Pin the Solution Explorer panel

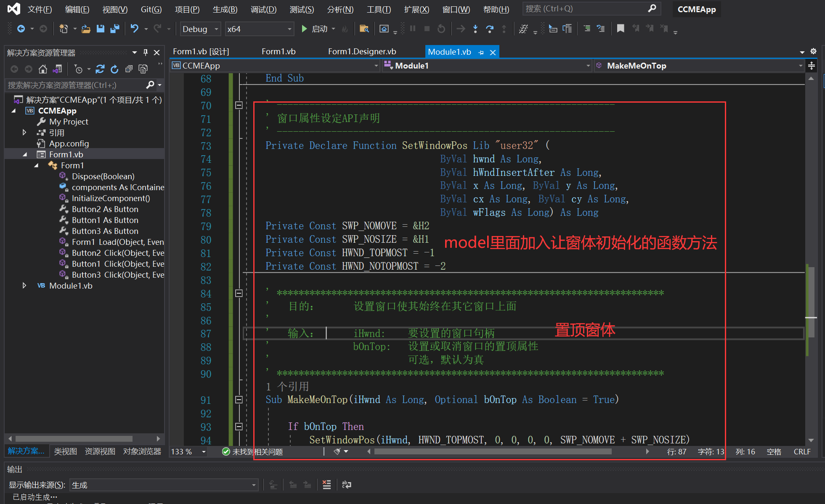click(x=146, y=53)
